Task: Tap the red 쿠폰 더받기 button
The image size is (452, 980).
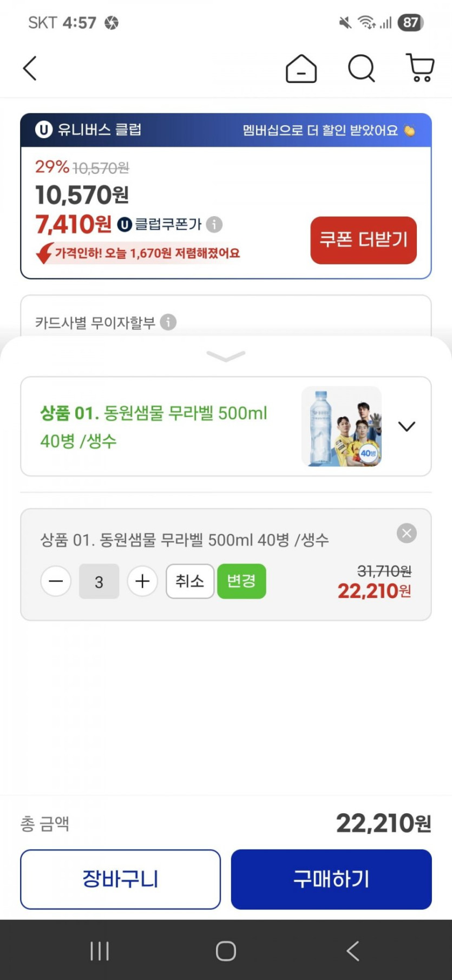Action: pyautogui.click(x=363, y=241)
